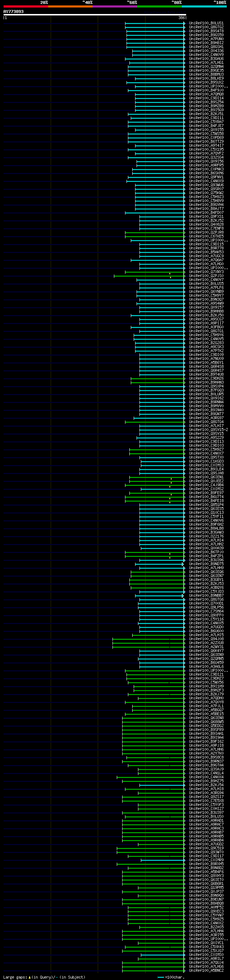Click the label UniRef100_Q40828
The height and width of the screenshot is (980, 230).
[206, 225]
